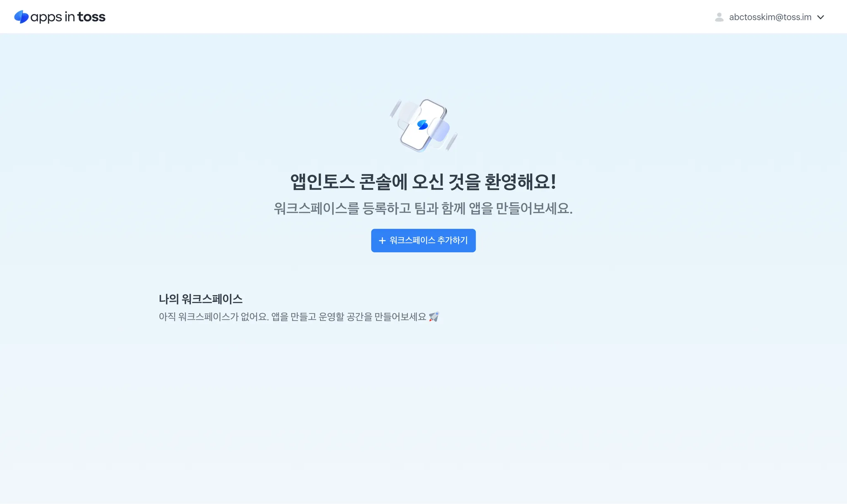Screen dimensions: 847x504
Task: Expand the account dropdown chevron
Action: (821, 17)
